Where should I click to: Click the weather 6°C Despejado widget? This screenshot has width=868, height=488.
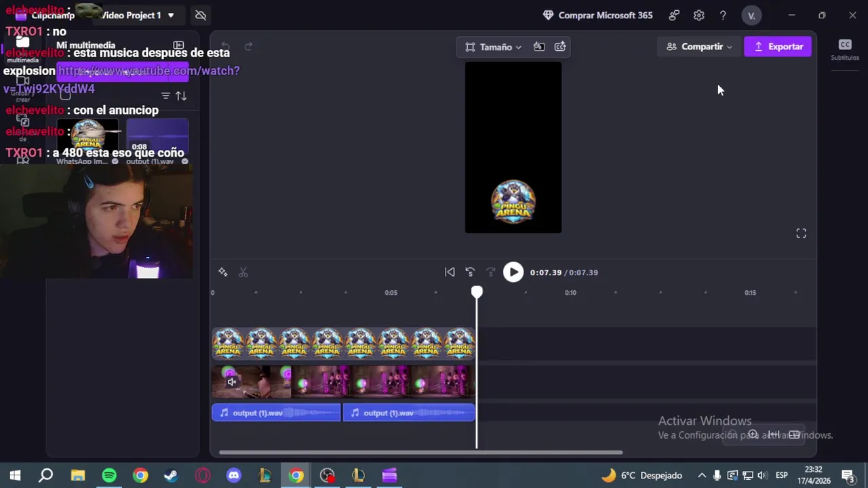642,475
